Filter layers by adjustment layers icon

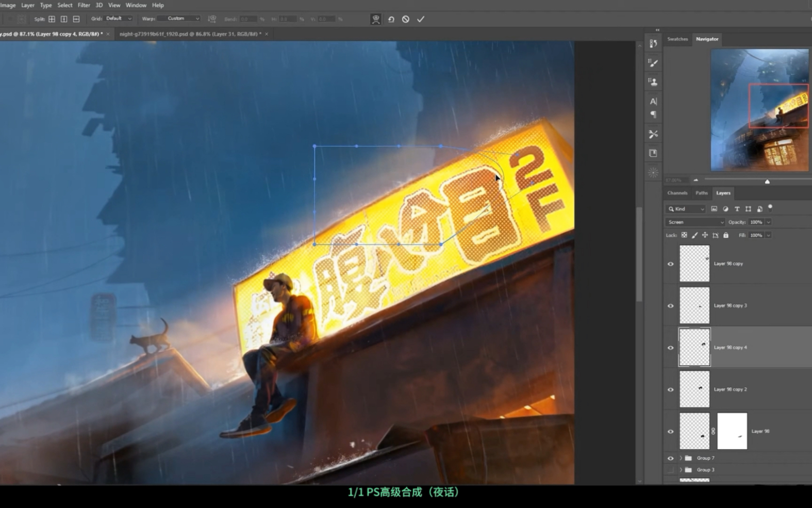[x=725, y=209]
